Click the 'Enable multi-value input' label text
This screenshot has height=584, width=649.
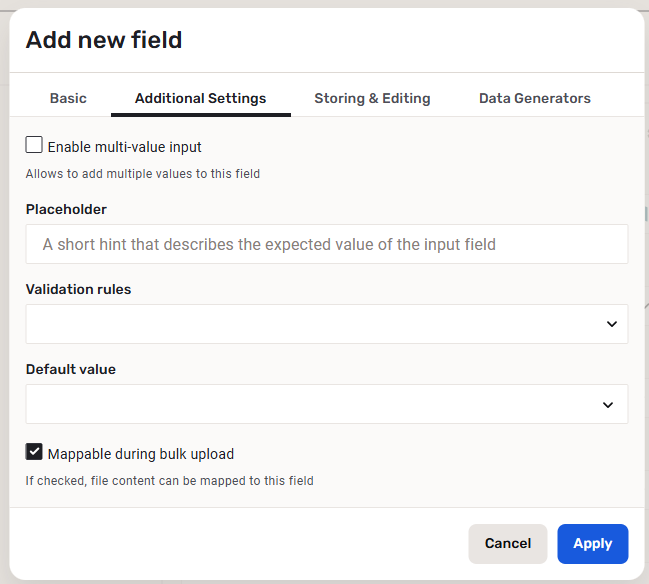124,147
